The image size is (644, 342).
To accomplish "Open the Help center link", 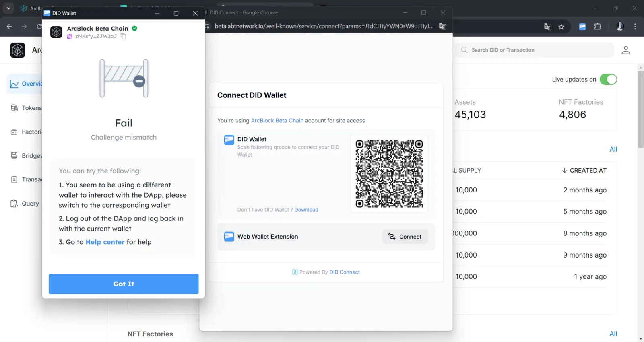I will 105,242.
